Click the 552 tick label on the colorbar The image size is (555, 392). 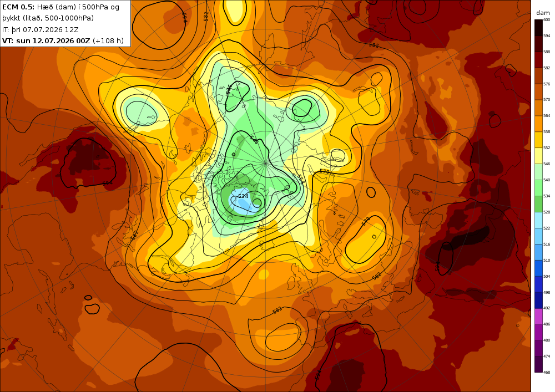pos(547,148)
